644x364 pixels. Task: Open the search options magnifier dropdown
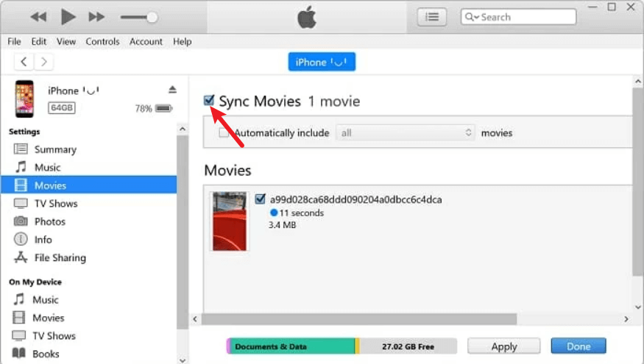[472, 17]
